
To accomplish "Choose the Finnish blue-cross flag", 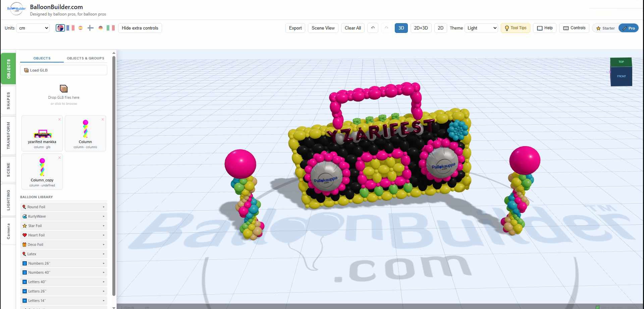I will point(90,28).
